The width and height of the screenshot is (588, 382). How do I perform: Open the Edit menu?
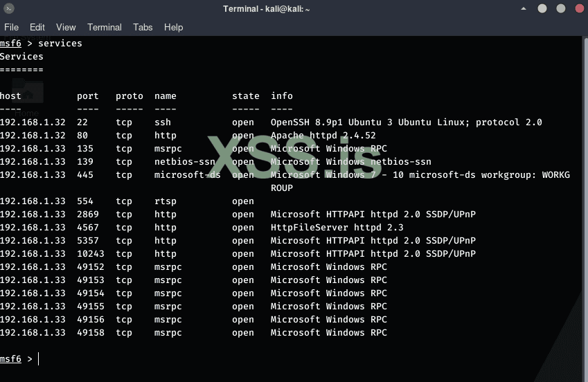(37, 27)
